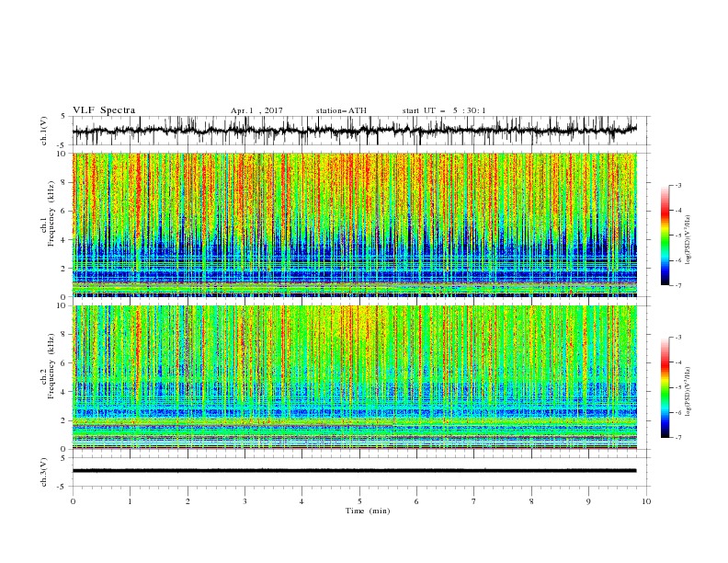This screenshot has width=728, height=563.
Task: Click time axis tick label "6"
Action: tap(416, 501)
